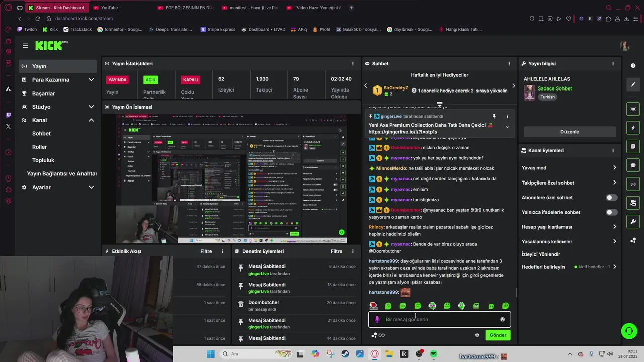This screenshot has height=362, width=644.
Task: Show previous top gifter with left arrow
Action: 366,86
